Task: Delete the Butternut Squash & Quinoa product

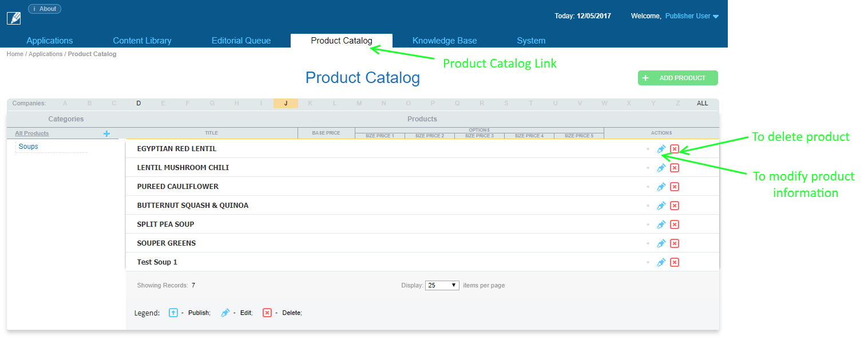Action: tap(675, 206)
